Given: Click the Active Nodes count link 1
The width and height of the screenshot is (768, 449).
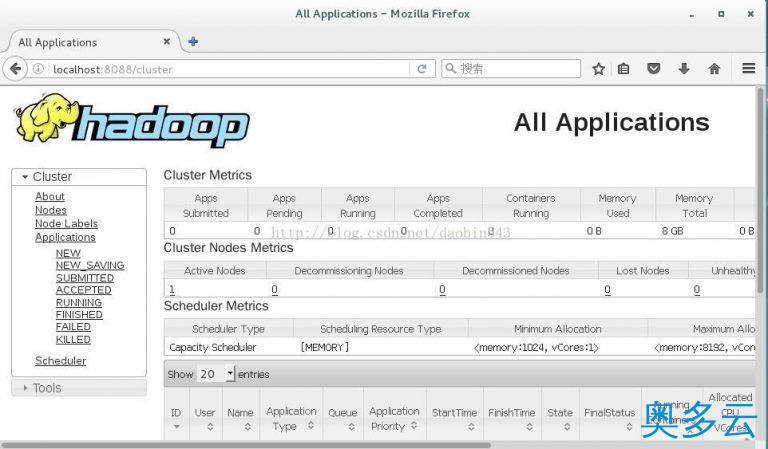Looking at the screenshot, I should point(172,290).
